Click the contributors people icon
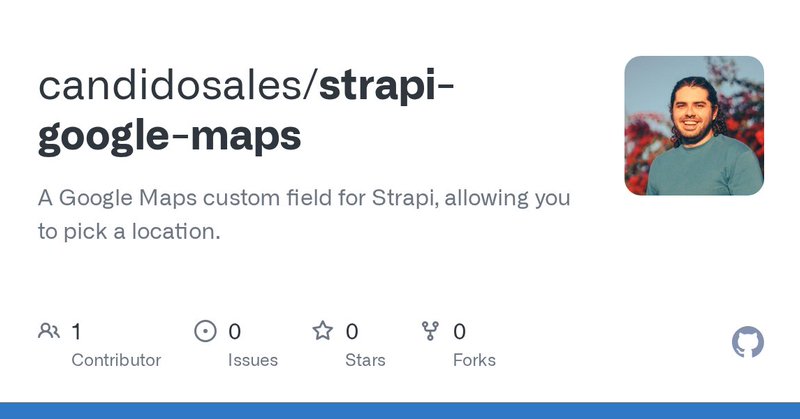Screen dimensions: 800x419 49,331
